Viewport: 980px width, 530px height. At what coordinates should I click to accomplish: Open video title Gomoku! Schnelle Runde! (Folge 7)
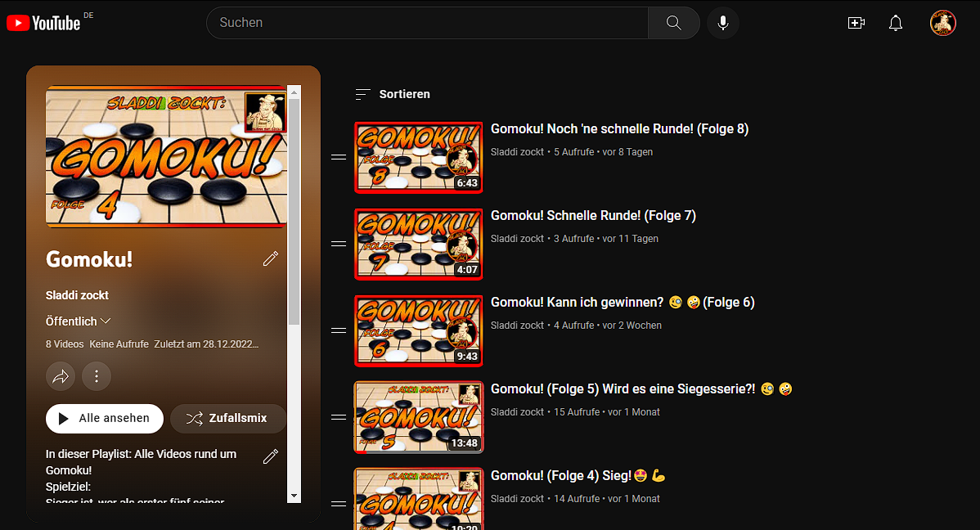click(x=593, y=216)
